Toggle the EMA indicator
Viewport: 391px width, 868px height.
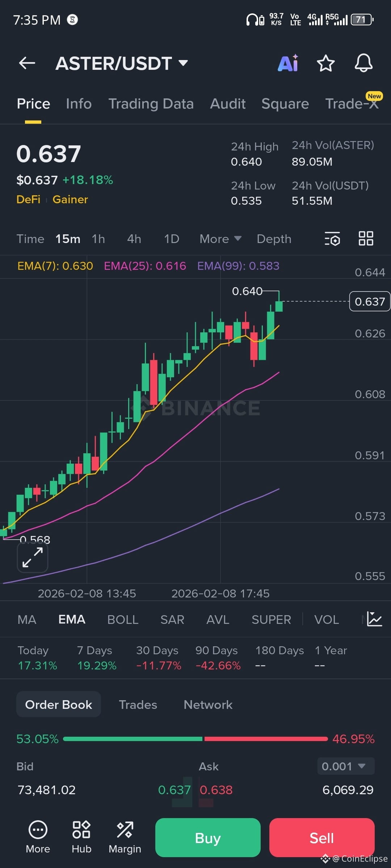[72, 620]
